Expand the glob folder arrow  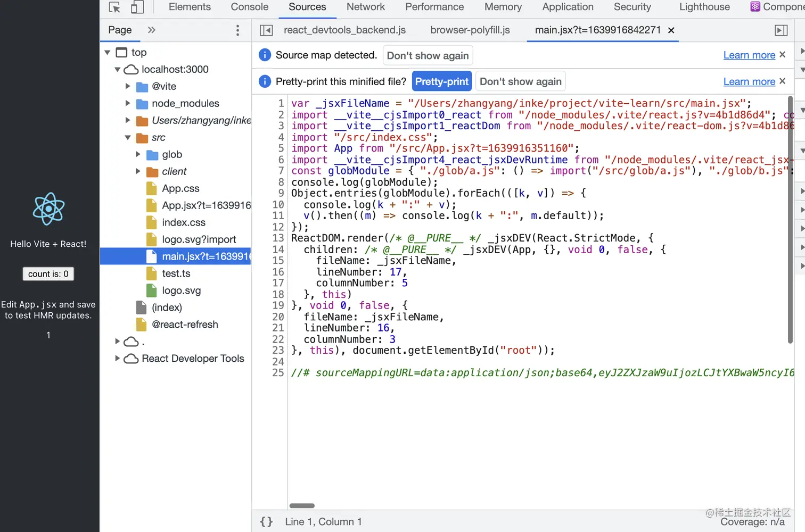click(x=138, y=154)
